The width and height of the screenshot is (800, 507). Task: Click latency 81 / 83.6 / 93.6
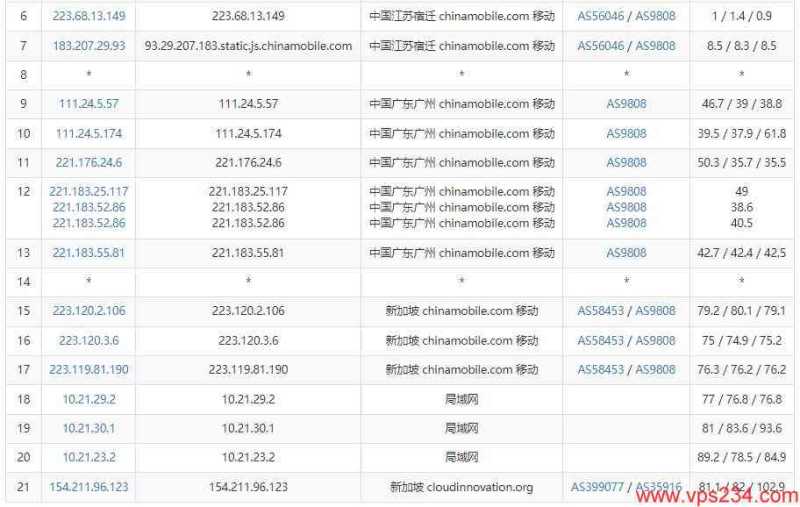(x=741, y=428)
